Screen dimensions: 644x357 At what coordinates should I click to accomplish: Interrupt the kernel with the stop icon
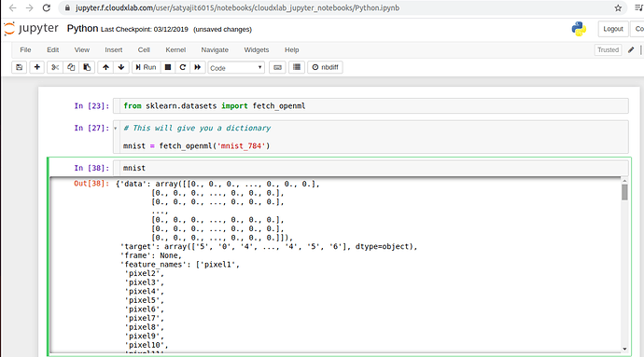[x=168, y=67]
